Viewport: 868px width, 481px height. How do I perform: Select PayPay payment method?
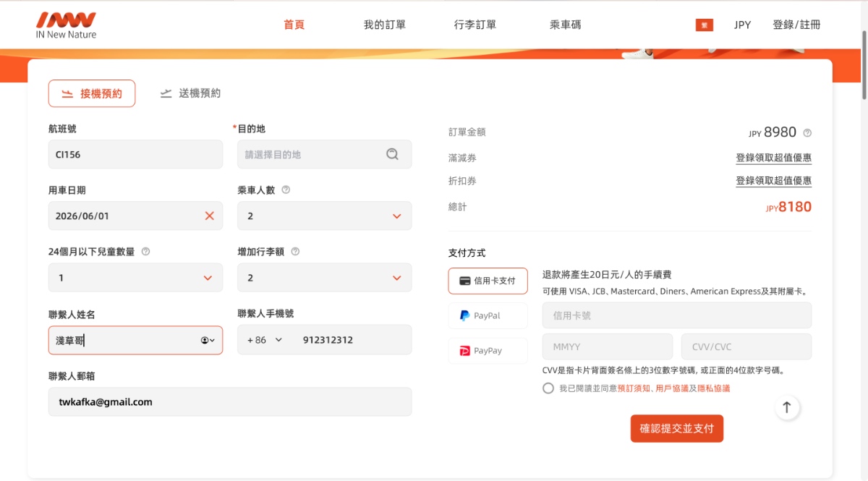488,351
